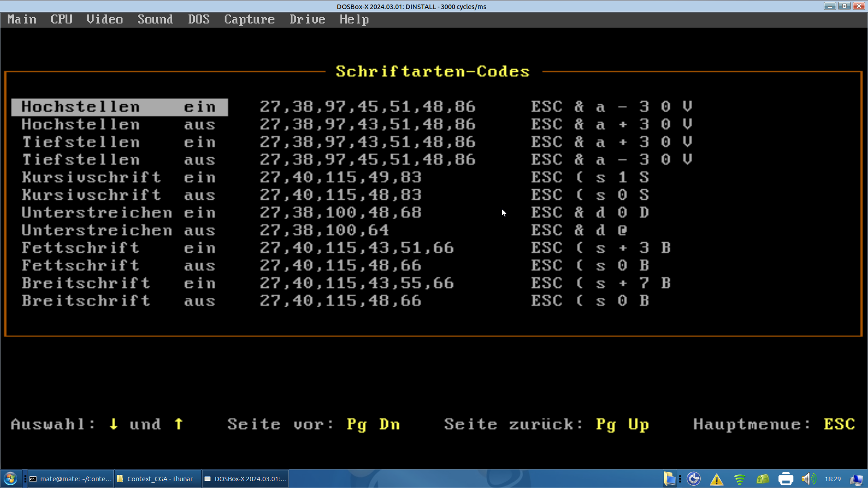Open the Video menu

(104, 19)
